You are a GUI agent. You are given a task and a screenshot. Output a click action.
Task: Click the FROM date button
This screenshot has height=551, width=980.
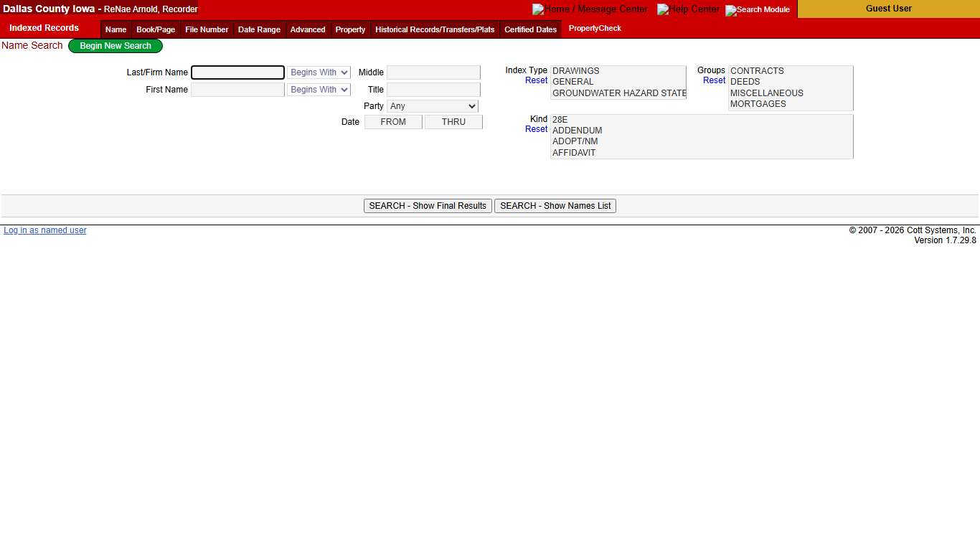(x=393, y=122)
